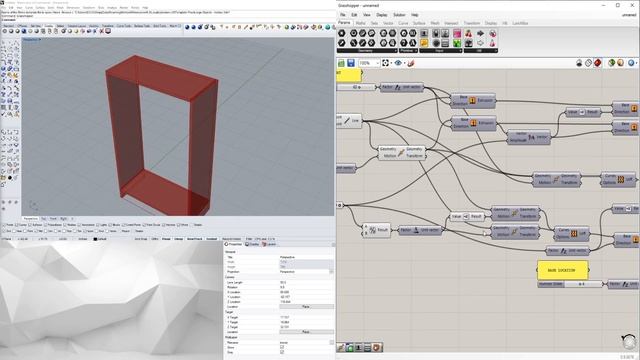Open Grasshopper Display menu
Screen dimensions: 640x360
(382, 15)
